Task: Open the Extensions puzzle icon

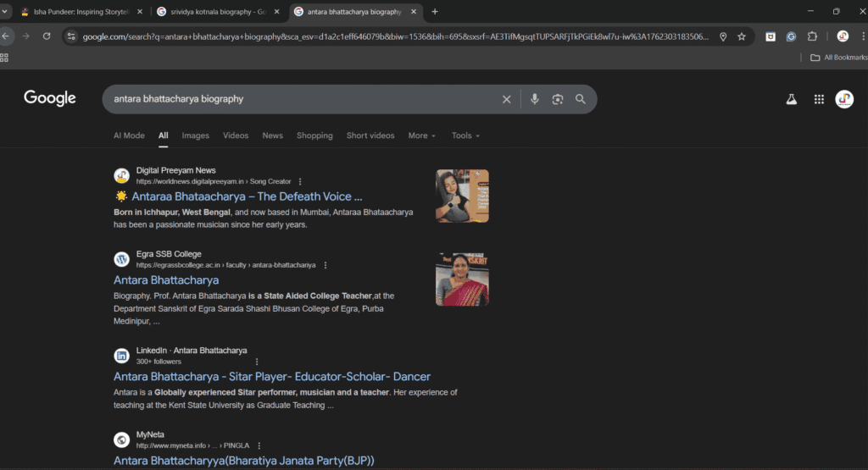Action: tap(812, 36)
